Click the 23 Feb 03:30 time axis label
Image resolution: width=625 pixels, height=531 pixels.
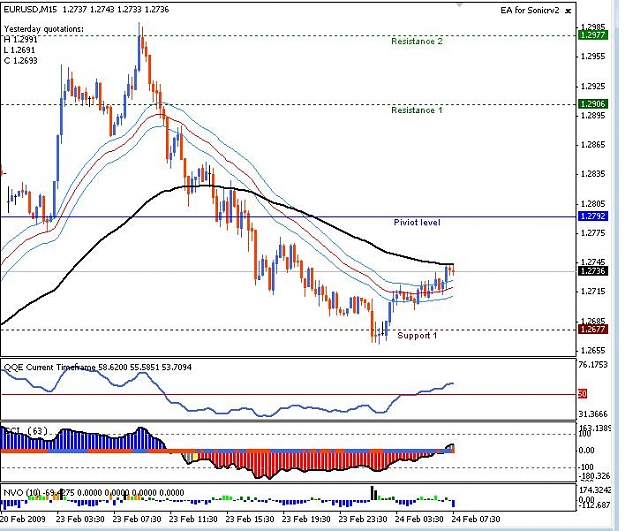coord(80,519)
